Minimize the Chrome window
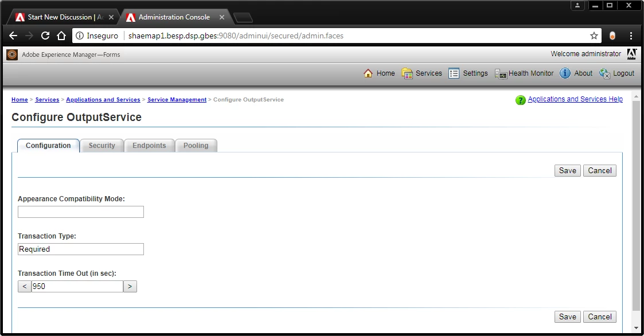644x336 pixels. point(595,5)
